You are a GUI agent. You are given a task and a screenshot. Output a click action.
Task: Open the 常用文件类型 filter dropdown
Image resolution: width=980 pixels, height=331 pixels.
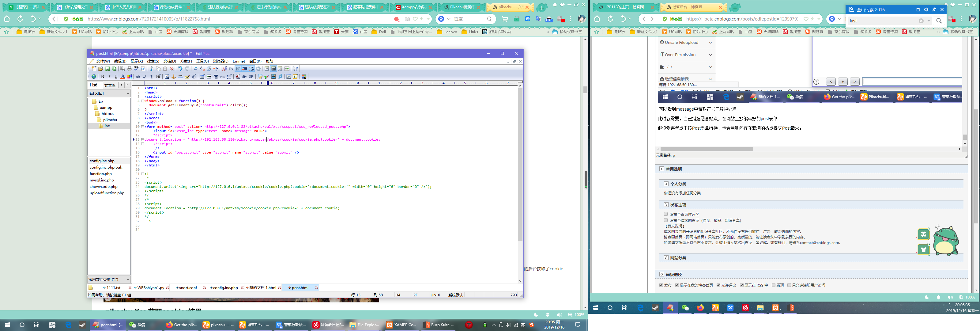127,279
